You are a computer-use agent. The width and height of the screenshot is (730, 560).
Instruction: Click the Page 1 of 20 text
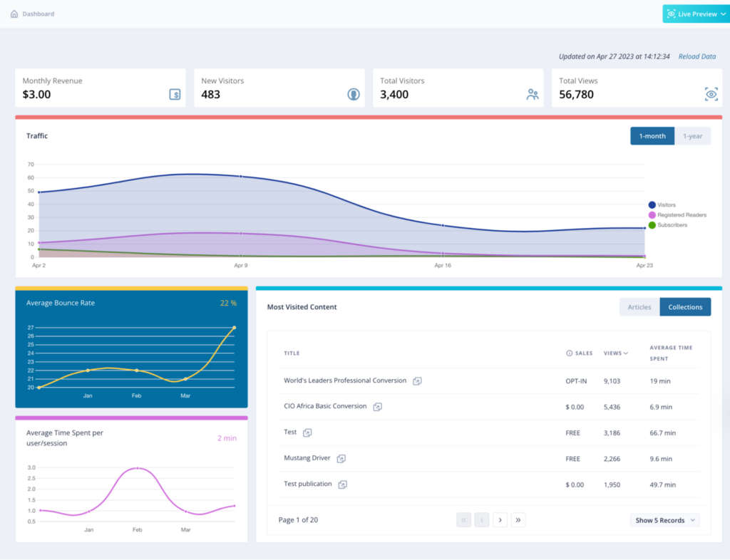coord(298,520)
